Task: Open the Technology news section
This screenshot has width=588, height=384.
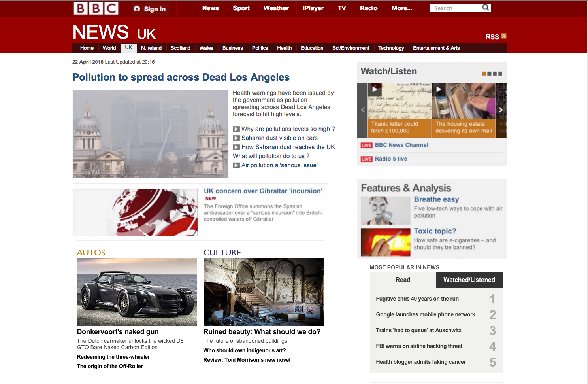Action: (x=391, y=48)
